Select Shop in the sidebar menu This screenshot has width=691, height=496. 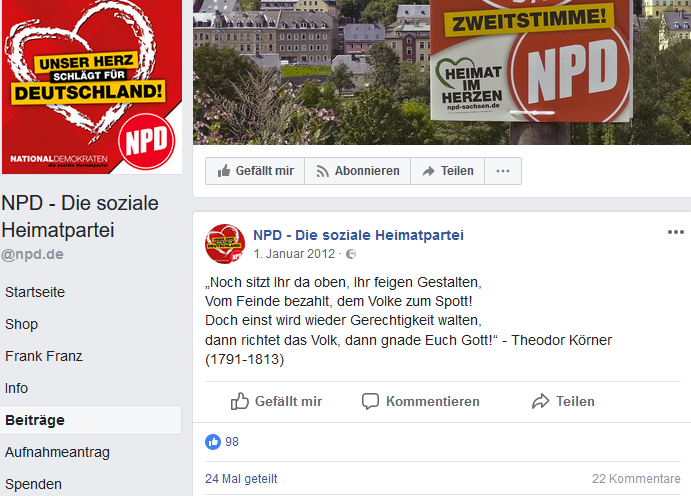(22, 324)
